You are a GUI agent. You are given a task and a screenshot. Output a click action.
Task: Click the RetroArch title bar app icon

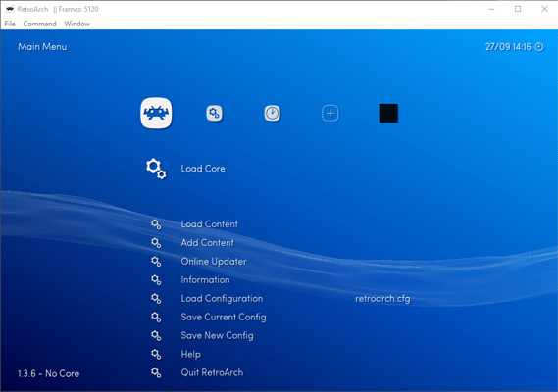(10, 9)
